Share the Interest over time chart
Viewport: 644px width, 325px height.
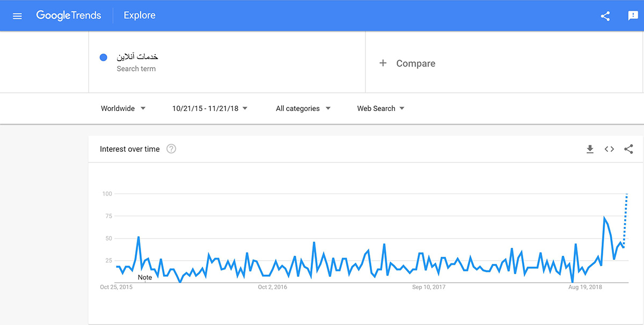628,149
